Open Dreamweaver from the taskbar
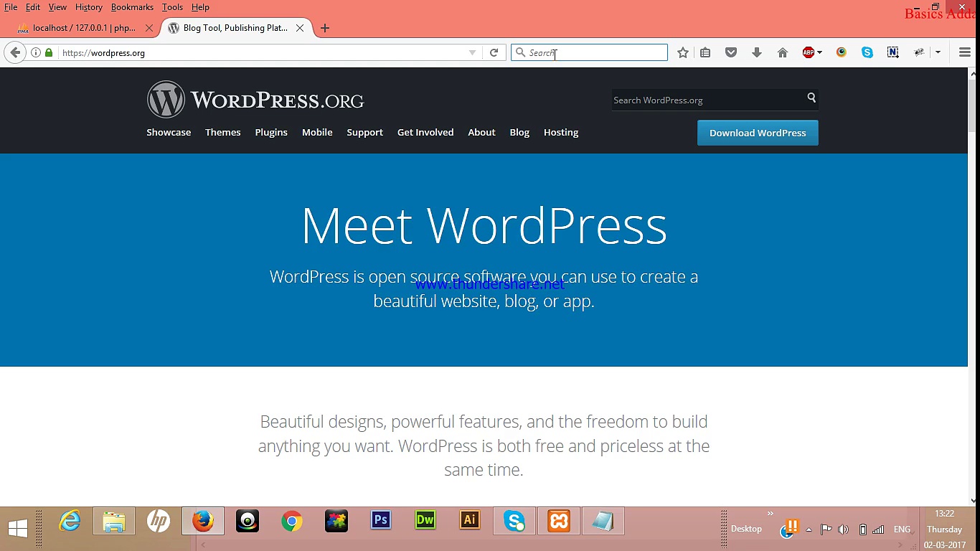This screenshot has width=980, height=551. click(x=425, y=522)
